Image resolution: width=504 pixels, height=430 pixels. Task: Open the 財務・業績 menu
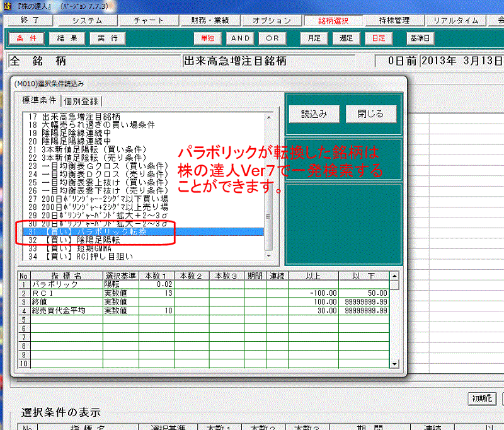tap(210, 21)
